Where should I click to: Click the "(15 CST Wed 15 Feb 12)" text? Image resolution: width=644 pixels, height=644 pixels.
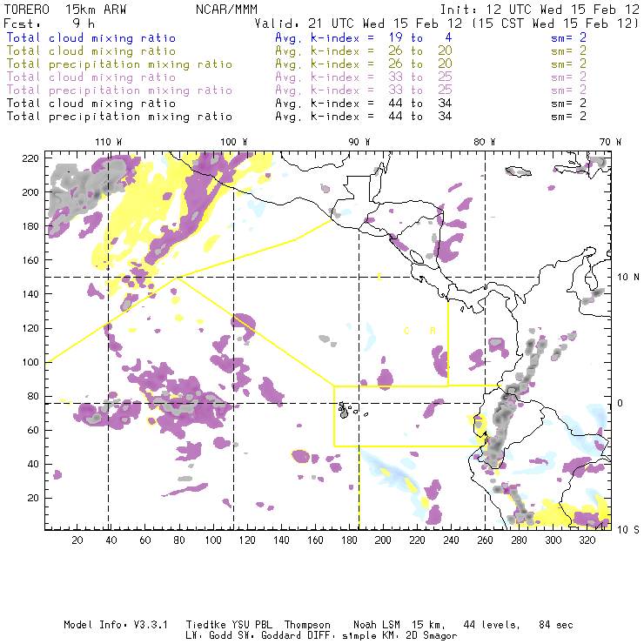(x=555, y=23)
